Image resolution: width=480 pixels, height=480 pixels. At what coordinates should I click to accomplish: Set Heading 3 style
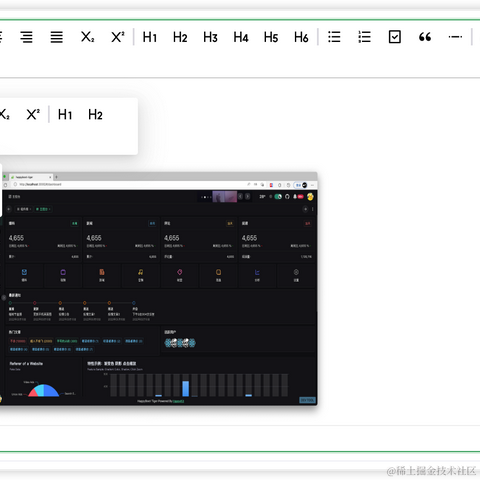click(x=210, y=37)
